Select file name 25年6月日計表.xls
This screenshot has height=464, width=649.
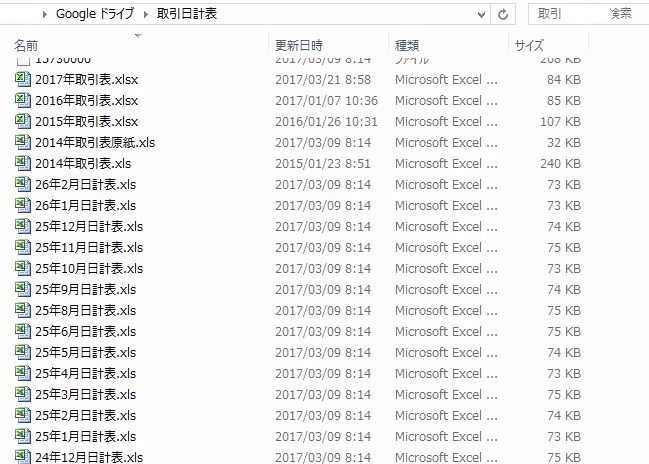(x=86, y=332)
